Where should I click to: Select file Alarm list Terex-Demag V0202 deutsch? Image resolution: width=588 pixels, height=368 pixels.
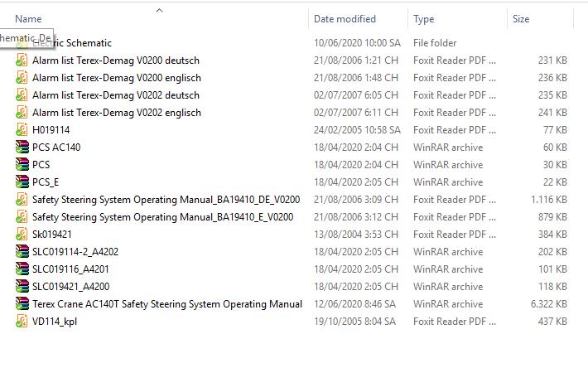tap(116, 95)
